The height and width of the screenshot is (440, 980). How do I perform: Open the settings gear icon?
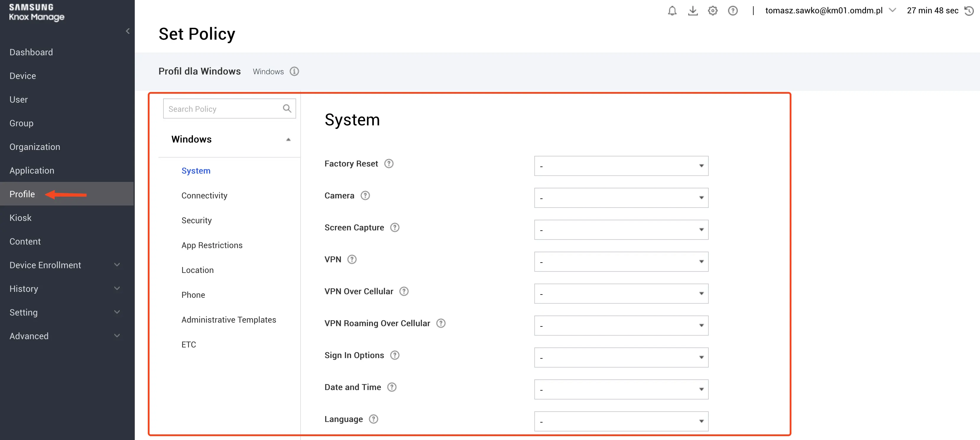(x=713, y=11)
